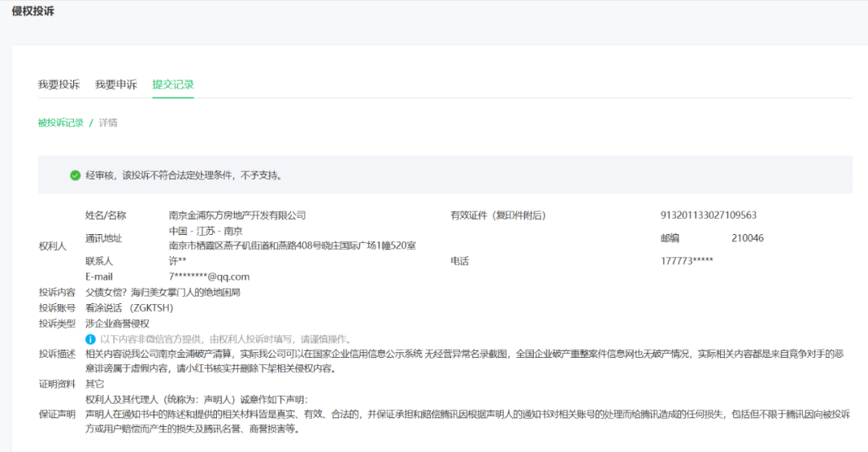
Task: Click proof material value 其它
Action: pyautogui.click(x=95, y=384)
